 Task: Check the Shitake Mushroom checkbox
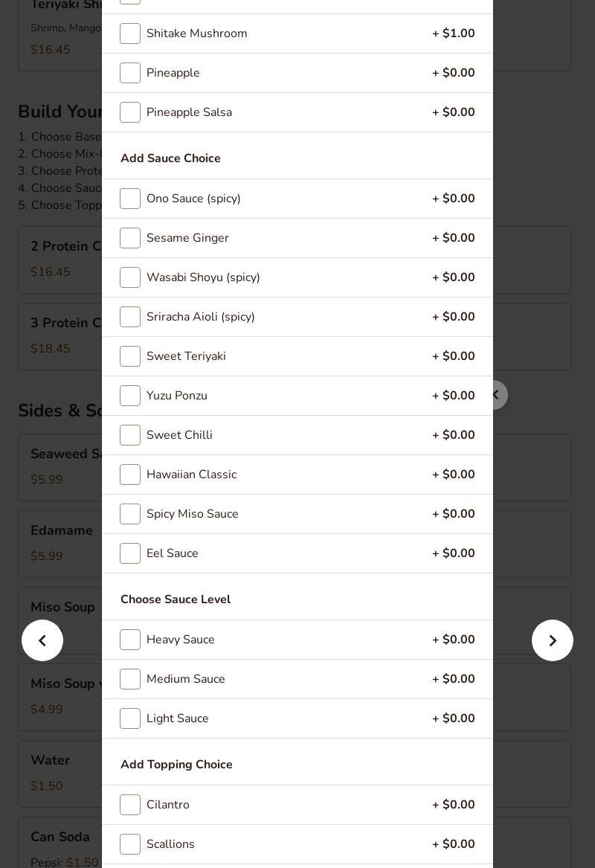[130, 33]
